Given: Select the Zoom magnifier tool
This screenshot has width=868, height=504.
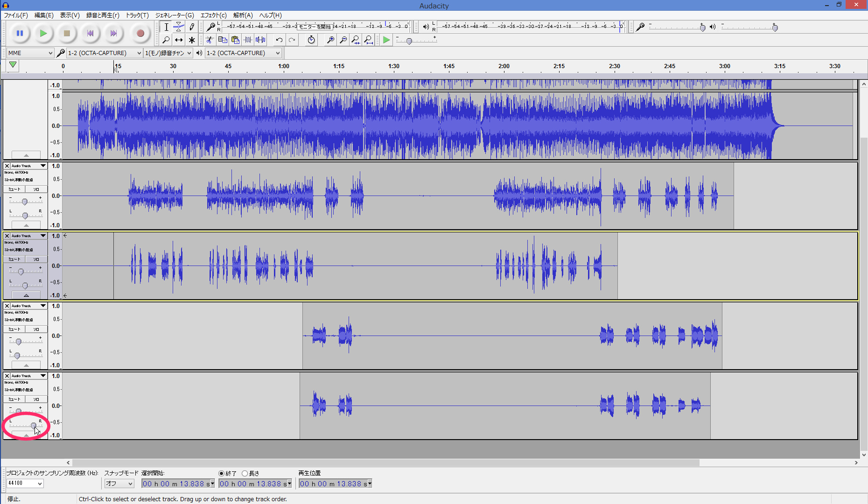Looking at the screenshot, I should (x=166, y=40).
